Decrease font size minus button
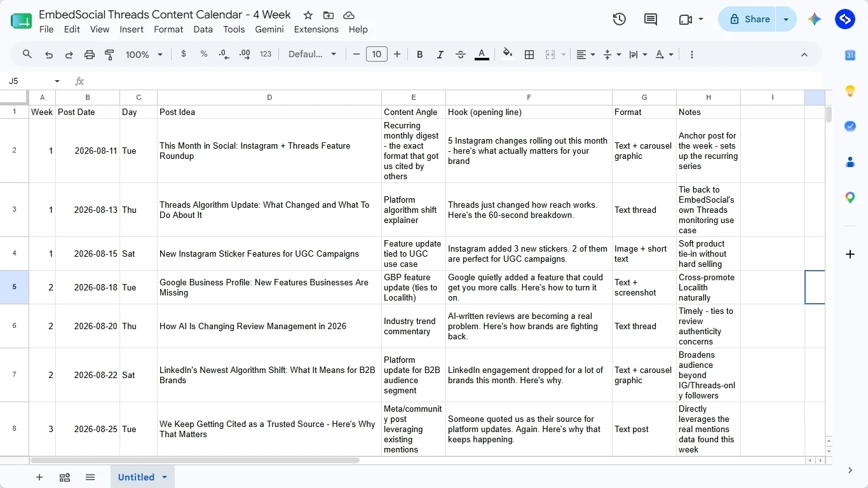 [x=356, y=54]
